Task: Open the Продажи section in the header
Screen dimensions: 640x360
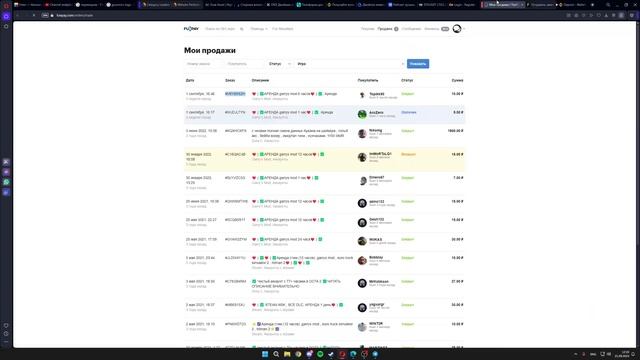Action: tap(387, 29)
